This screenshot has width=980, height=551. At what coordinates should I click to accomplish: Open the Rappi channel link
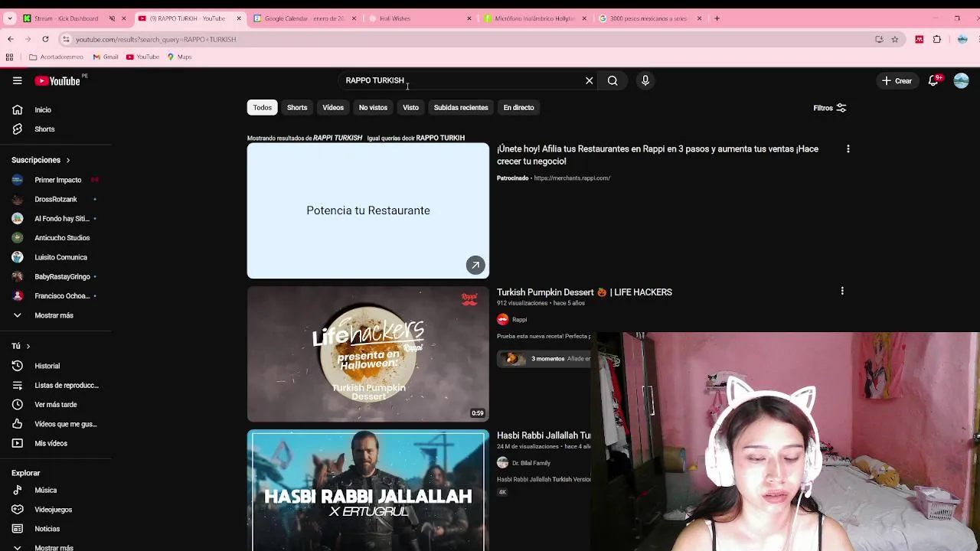coord(519,320)
